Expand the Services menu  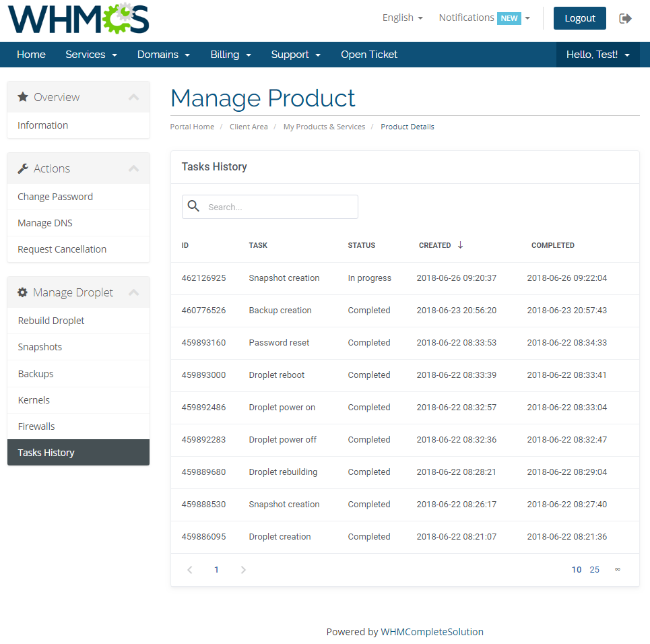pos(91,55)
